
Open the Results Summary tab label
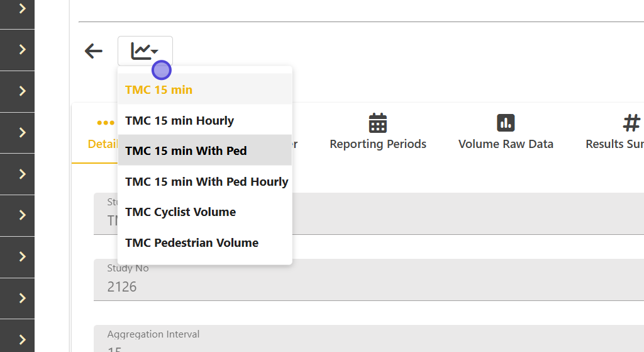point(614,144)
